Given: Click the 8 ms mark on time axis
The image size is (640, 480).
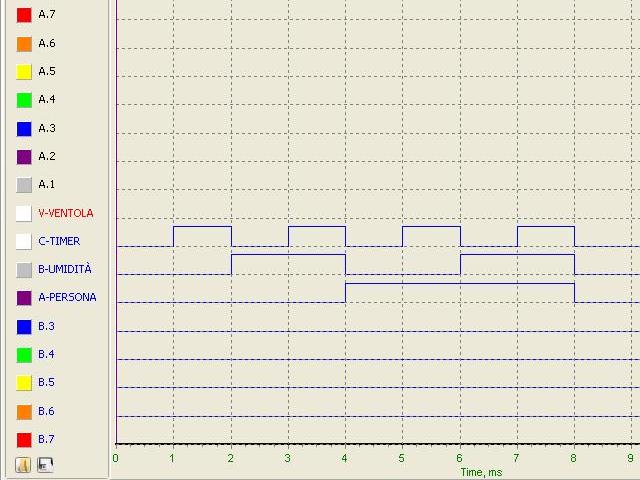Looking at the screenshot, I should coord(574,458).
